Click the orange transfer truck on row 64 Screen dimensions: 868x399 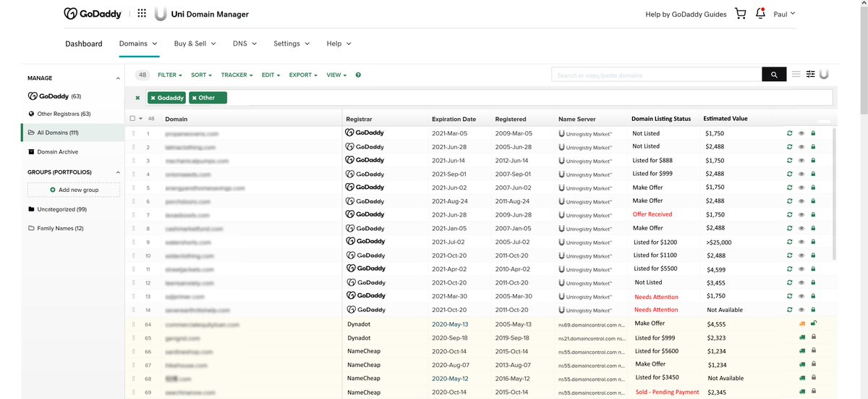[x=802, y=324]
